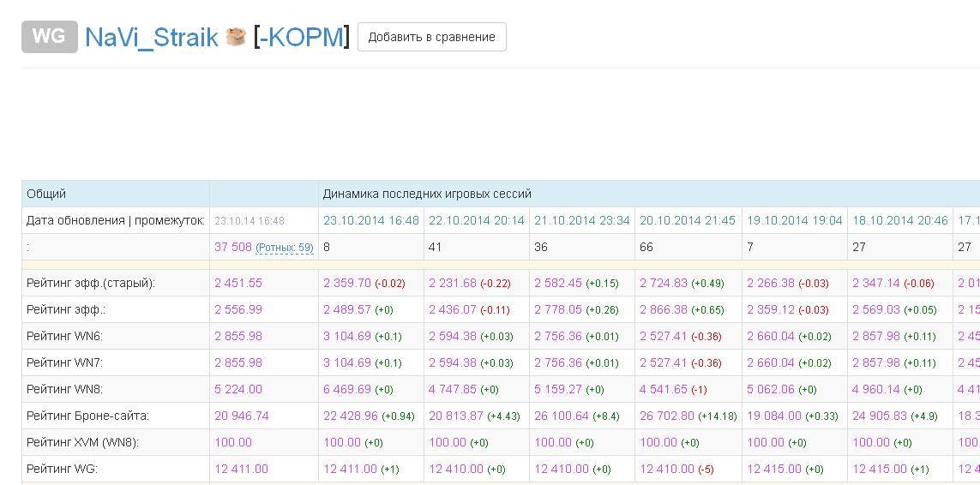This screenshot has width=980, height=485.
Task: Click overall Броне-сайт value 20 946.74
Action: point(241,416)
